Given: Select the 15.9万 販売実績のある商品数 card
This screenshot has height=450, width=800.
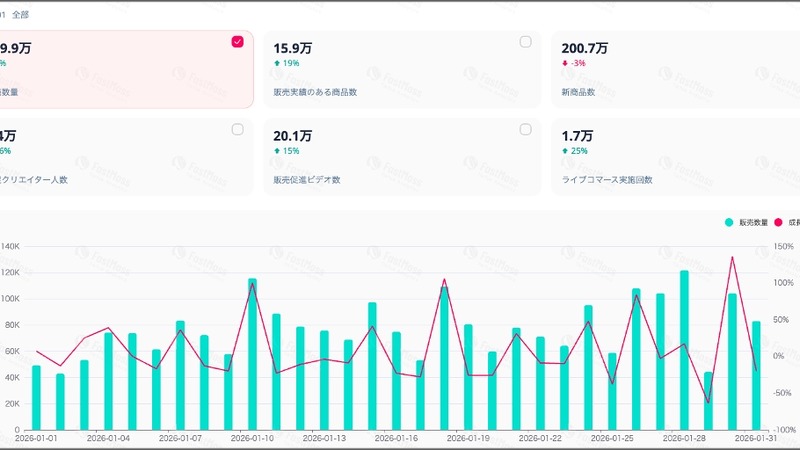Looking at the screenshot, I should coord(402,69).
